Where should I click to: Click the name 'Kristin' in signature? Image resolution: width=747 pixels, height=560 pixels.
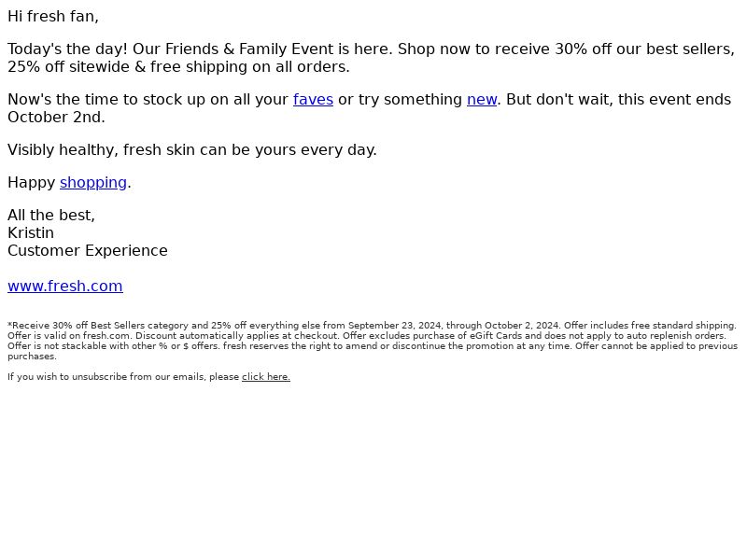pyautogui.click(x=31, y=232)
